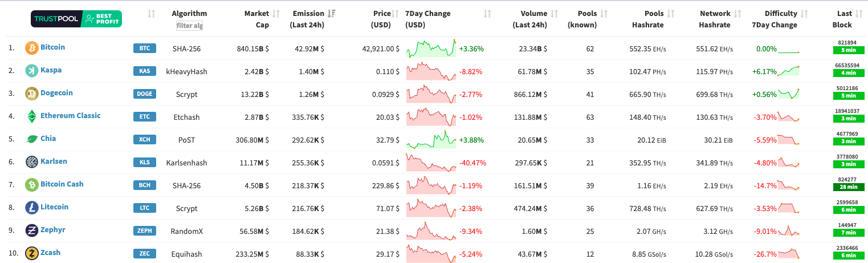
Task: Open the Litecoin coin link
Action: (x=54, y=207)
